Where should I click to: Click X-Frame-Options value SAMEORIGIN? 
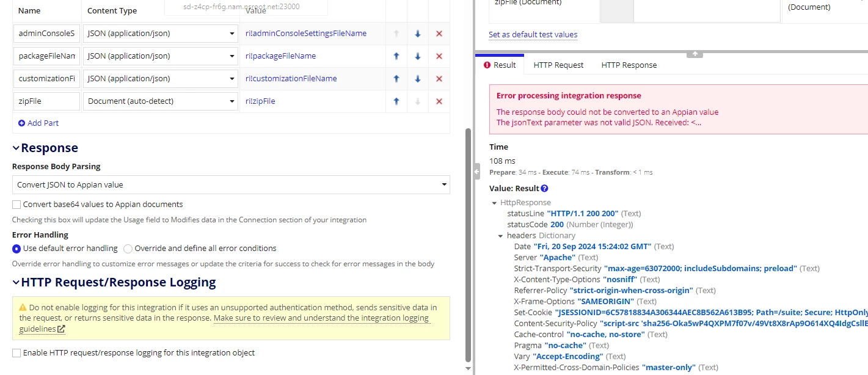[x=606, y=302]
